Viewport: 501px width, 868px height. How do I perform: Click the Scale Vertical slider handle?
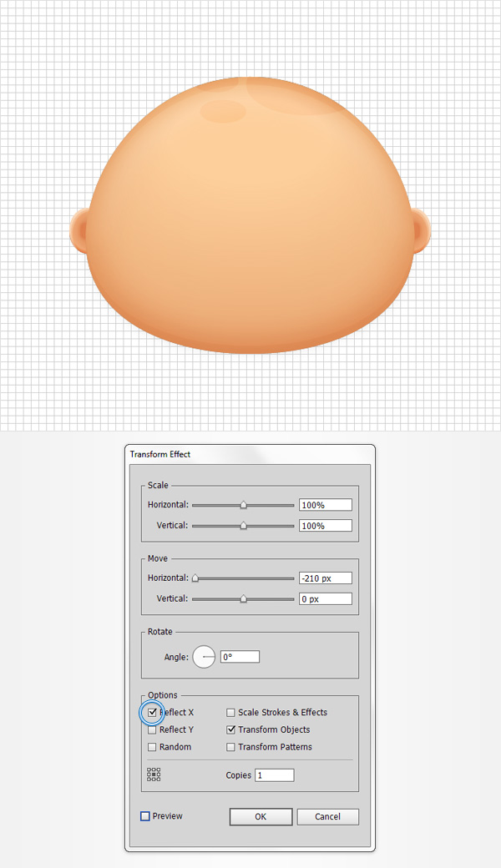(243, 526)
